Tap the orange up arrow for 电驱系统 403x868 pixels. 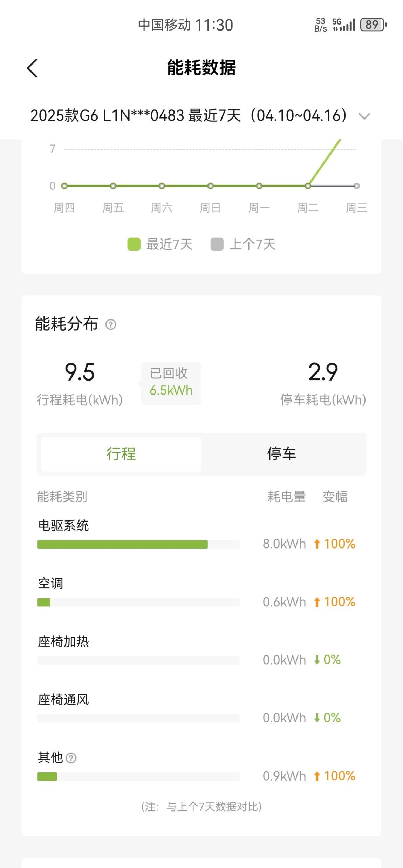tap(317, 544)
